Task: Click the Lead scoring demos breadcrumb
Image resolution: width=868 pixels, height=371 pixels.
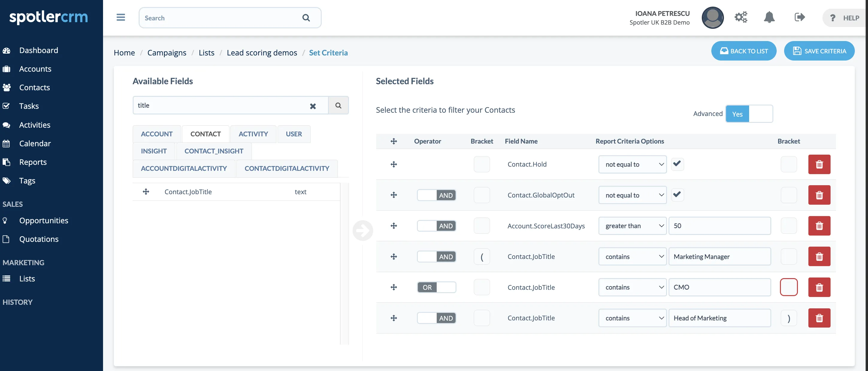Action: point(262,53)
